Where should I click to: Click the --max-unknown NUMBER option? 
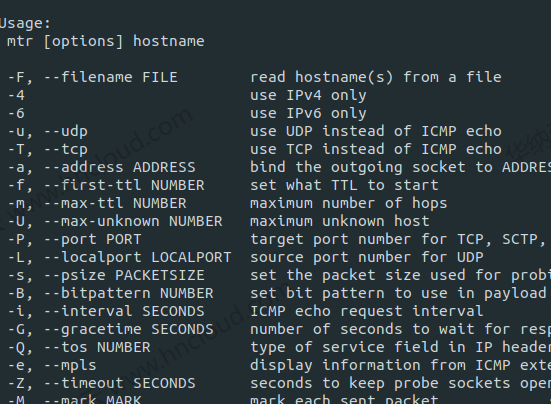click(133, 221)
